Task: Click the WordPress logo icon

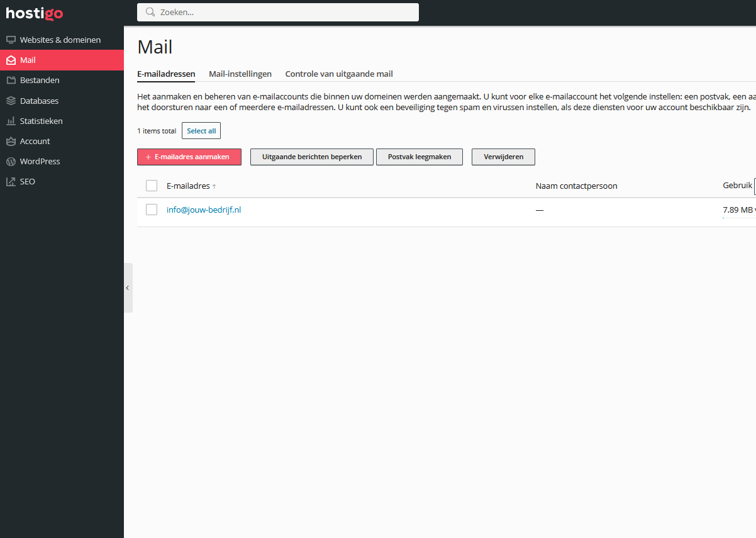Action: (x=11, y=162)
